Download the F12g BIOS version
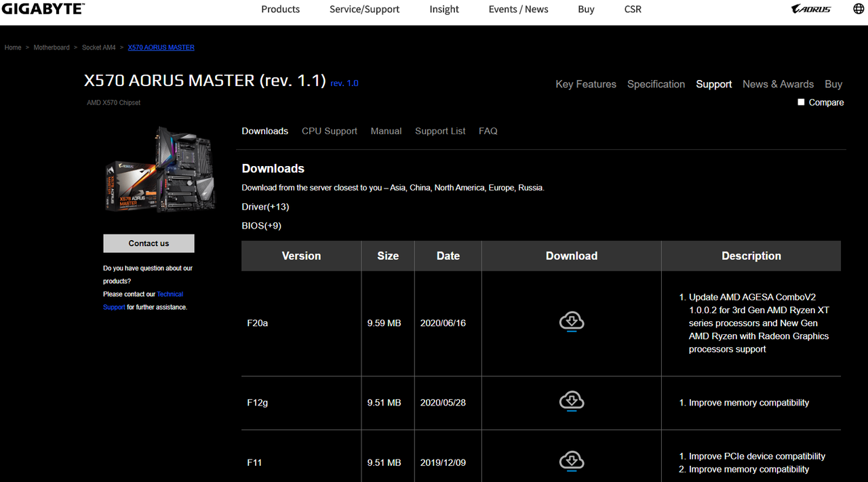 [572, 401]
